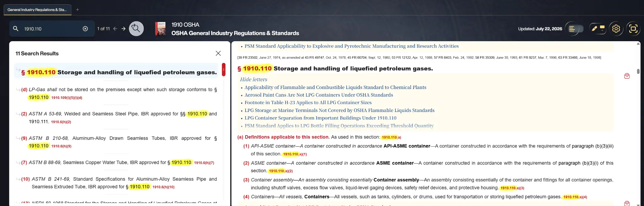The image size is (644, 206).
Task: Click the search magnifier icon in search box
Action: click(x=16, y=29)
